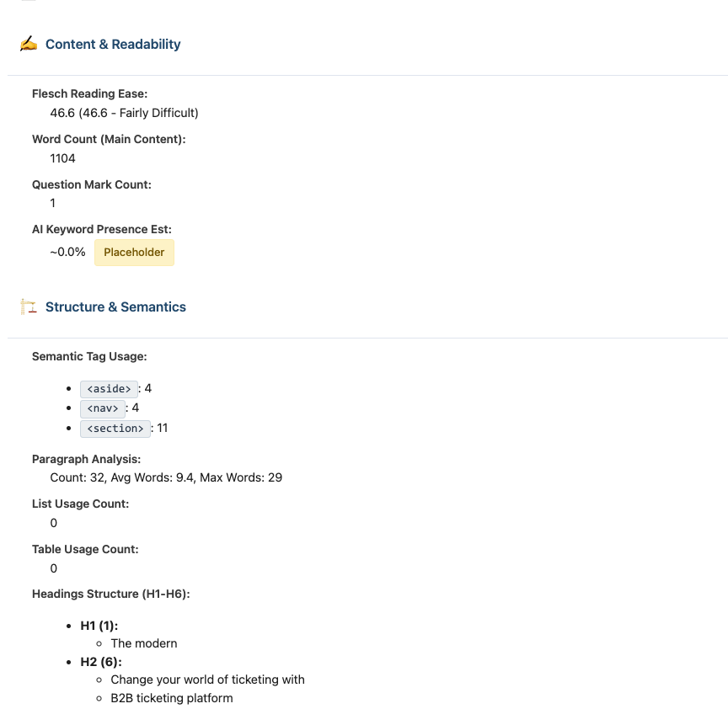Click the crane icon beside Structure & Semantics

(x=29, y=307)
